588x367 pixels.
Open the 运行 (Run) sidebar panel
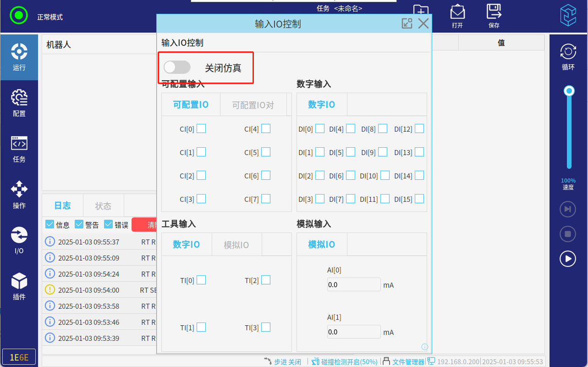(x=19, y=57)
